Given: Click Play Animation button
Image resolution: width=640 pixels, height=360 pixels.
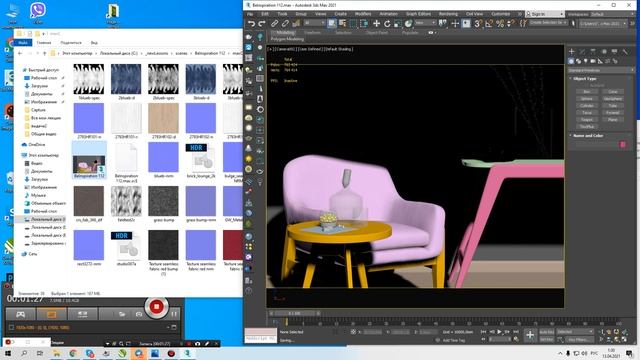Looking at the screenshot, I should point(500,332).
